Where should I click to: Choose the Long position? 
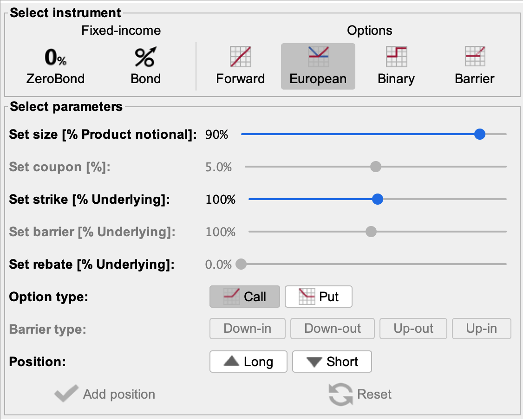click(x=248, y=362)
